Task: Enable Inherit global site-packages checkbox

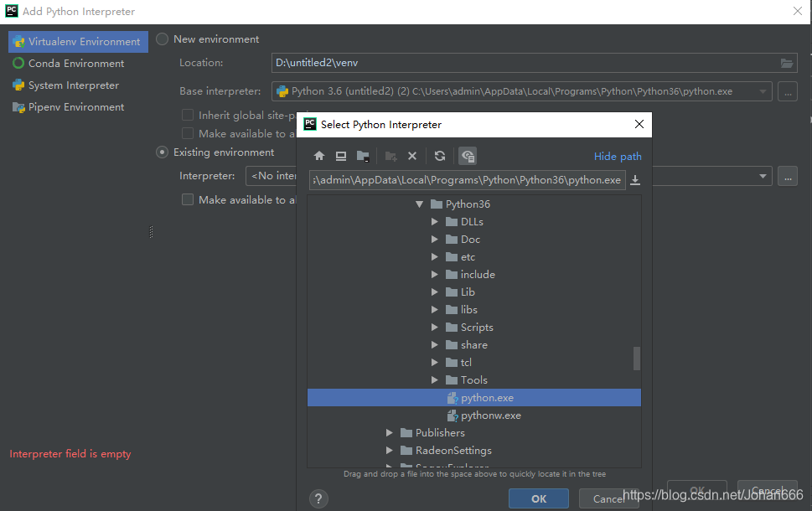Action: tap(188, 115)
